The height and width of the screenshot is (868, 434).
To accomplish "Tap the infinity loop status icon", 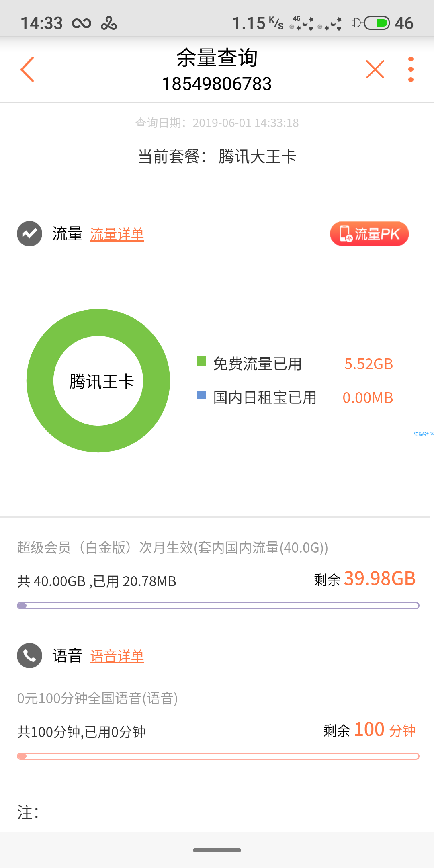I will [x=82, y=24].
